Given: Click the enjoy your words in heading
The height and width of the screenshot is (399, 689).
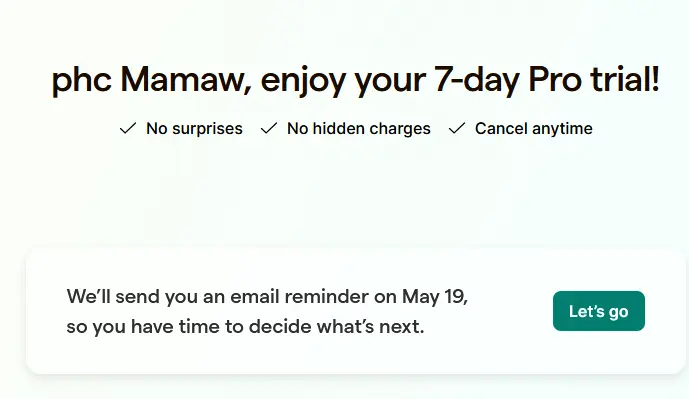Looking at the screenshot, I should pos(343,81).
